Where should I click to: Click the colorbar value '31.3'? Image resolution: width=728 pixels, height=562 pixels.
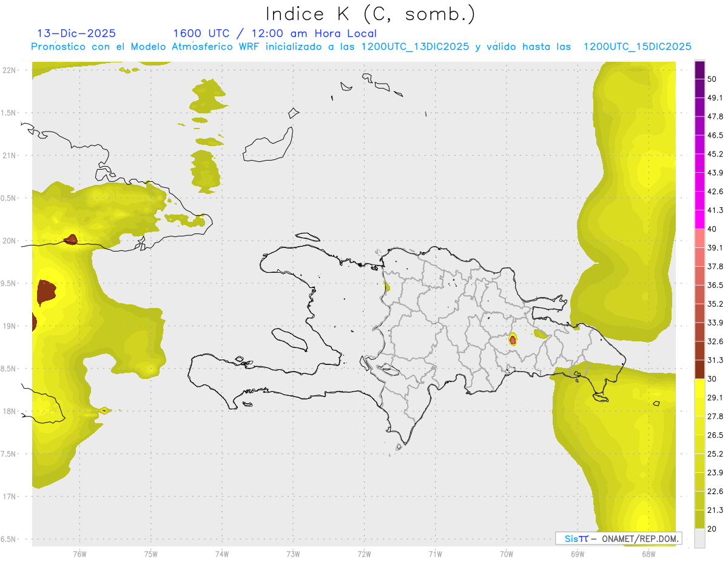[x=715, y=360]
